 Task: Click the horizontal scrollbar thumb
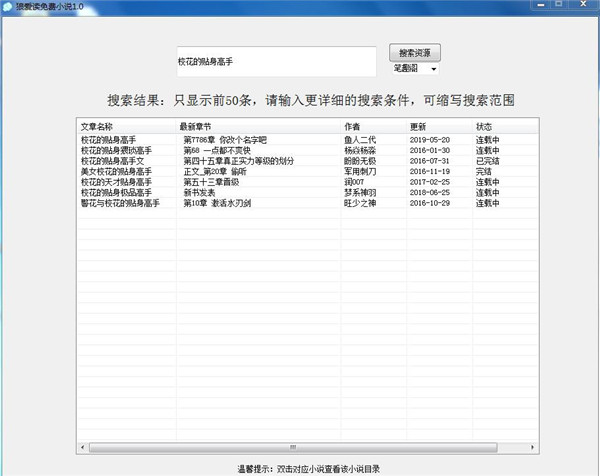tap(293, 447)
